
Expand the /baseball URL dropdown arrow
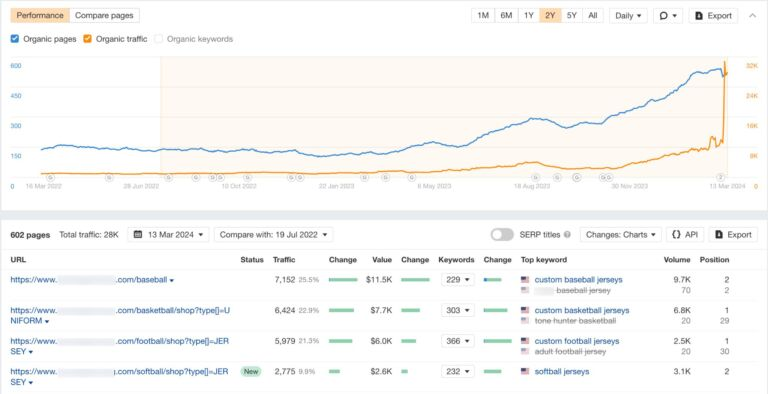(x=172, y=280)
